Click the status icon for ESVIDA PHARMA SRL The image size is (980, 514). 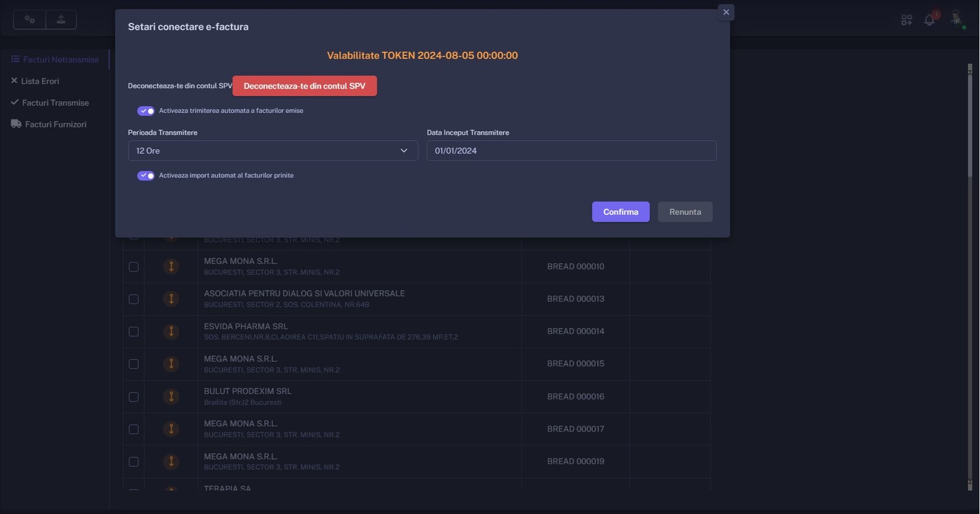tap(171, 331)
